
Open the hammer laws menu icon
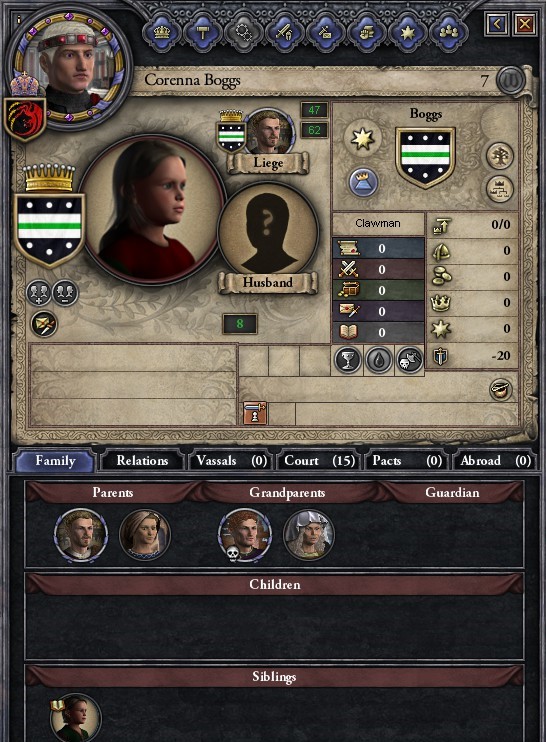click(203, 33)
